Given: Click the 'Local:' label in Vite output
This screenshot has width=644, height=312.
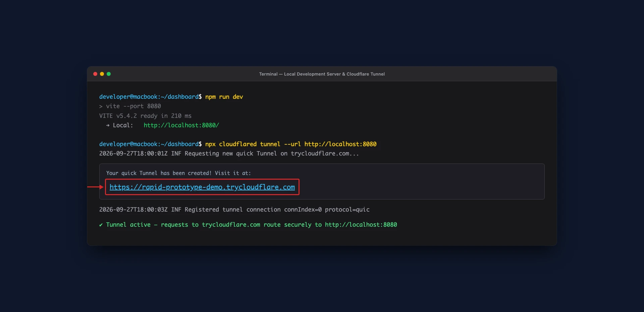Looking at the screenshot, I should (123, 125).
